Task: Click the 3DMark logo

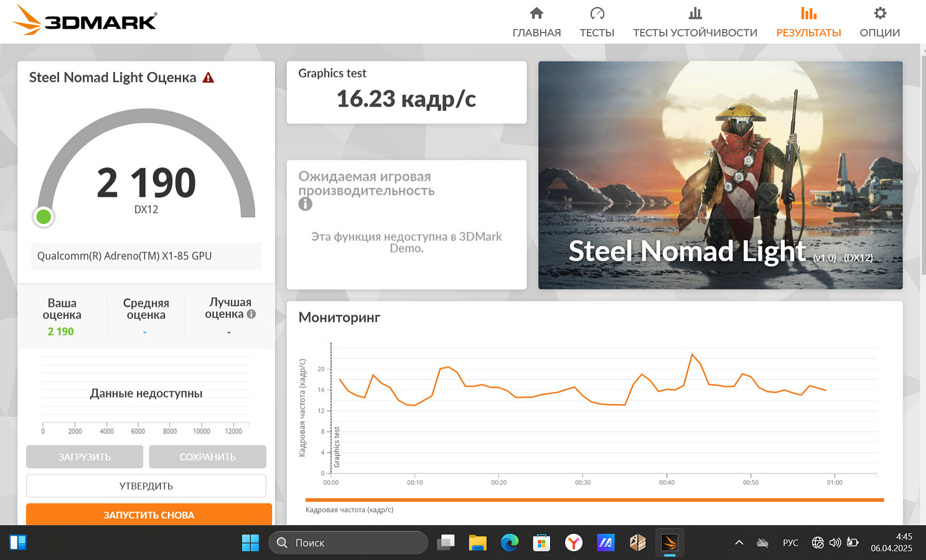Action: click(85, 21)
